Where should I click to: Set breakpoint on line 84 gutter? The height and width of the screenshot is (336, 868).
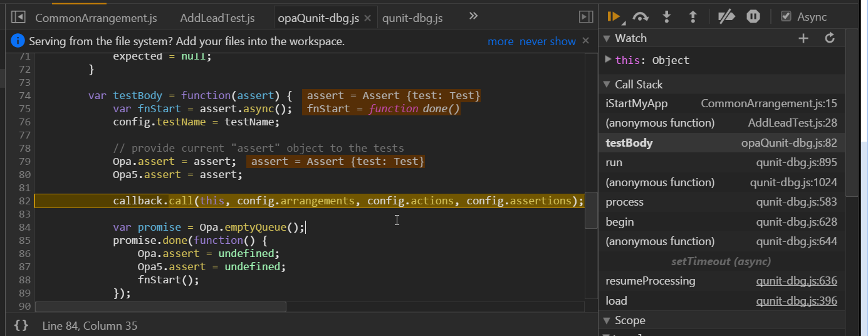[x=24, y=227]
